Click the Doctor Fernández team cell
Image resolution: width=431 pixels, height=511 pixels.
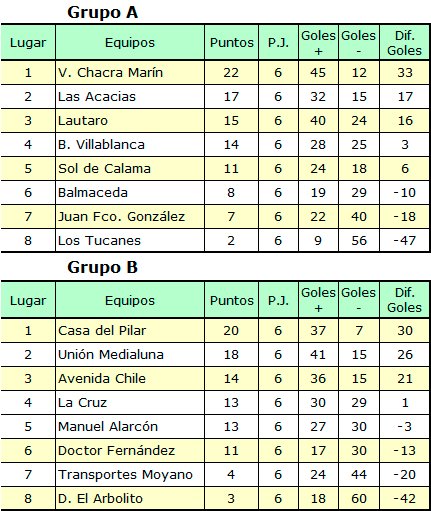(130, 450)
